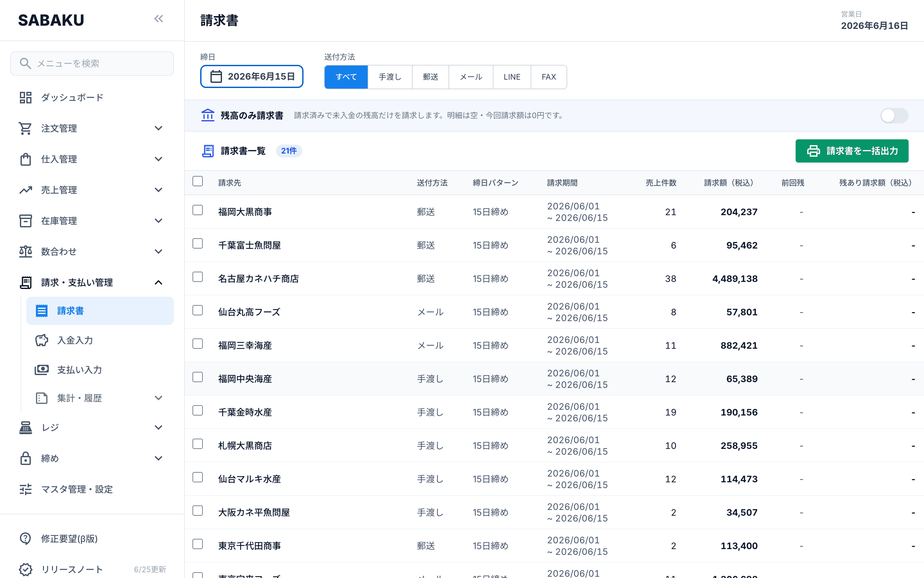The image size is (924, 578).
Task: Click the 売上管理 trending chart icon
Action: 26,190
